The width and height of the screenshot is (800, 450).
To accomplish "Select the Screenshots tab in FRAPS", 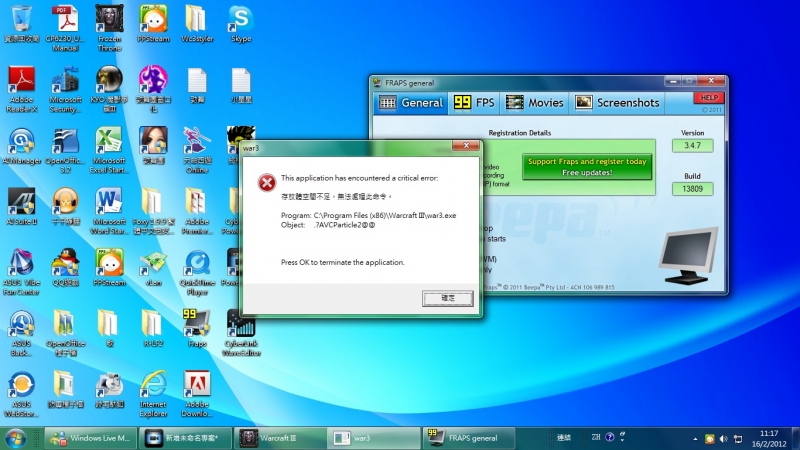I will click(x=617, y=103).
